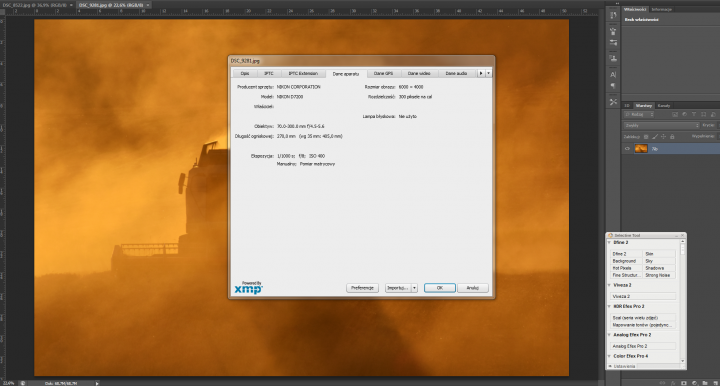Screen dimensions: 720x386
Task: Switch to the Kanały panel tab
Action: [664, 106]
